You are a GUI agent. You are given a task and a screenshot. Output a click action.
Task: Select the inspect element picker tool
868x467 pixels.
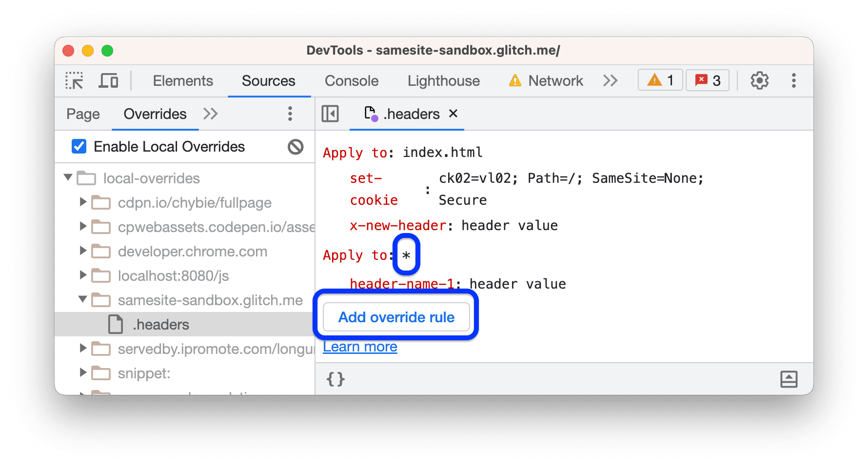74,80
